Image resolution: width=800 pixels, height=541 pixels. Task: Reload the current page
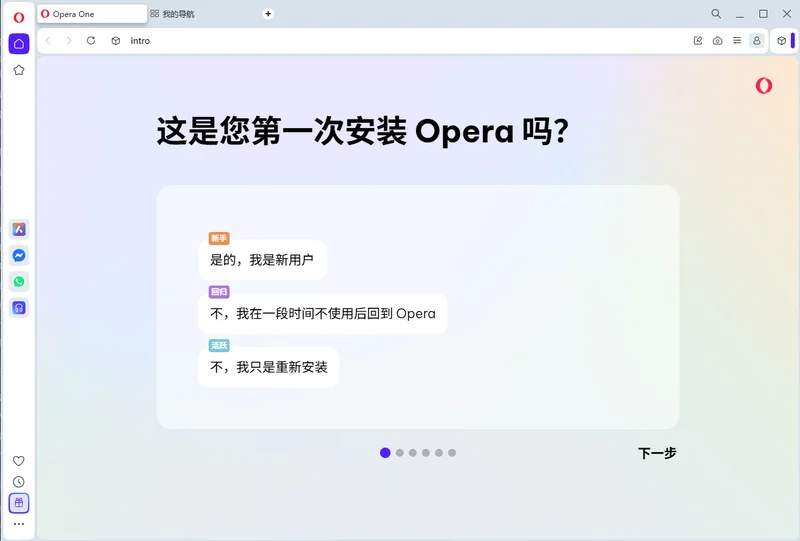coord(91,41)
